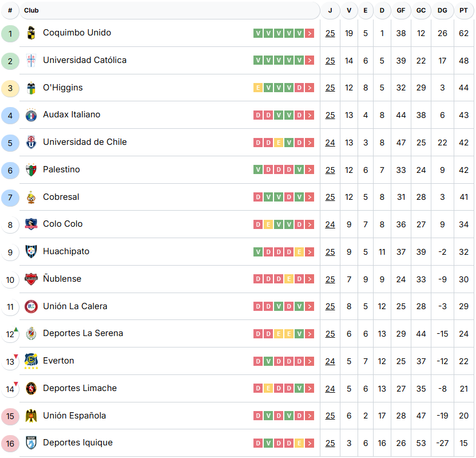Click the Huachipato team badge

click(31, 252)
